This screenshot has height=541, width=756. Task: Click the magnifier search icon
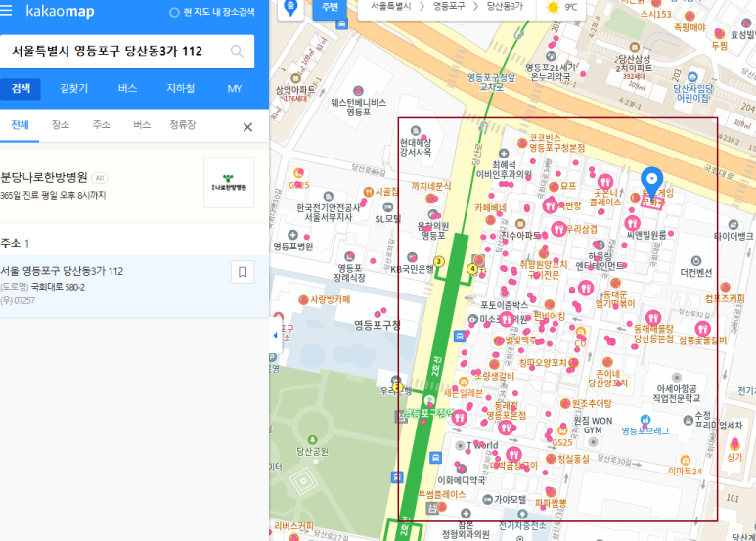point(237,51)
